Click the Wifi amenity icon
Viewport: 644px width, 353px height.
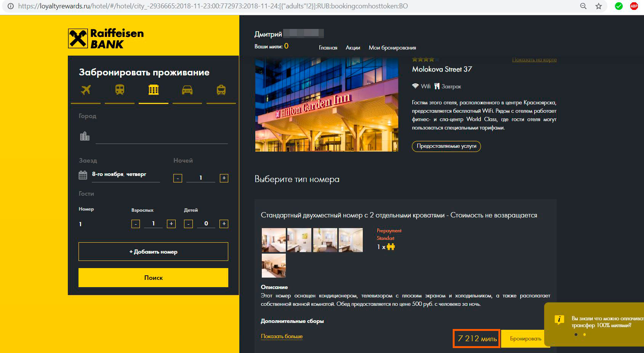point(415,86)
